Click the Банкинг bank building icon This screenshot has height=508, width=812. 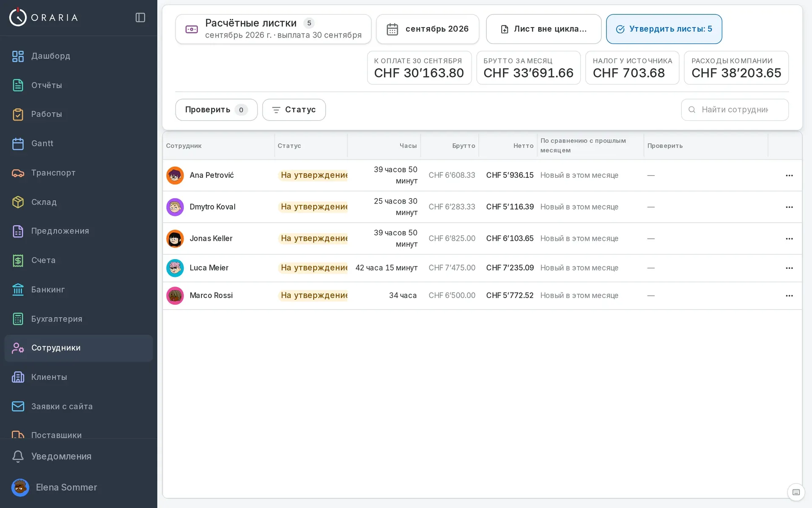(18, 290)
